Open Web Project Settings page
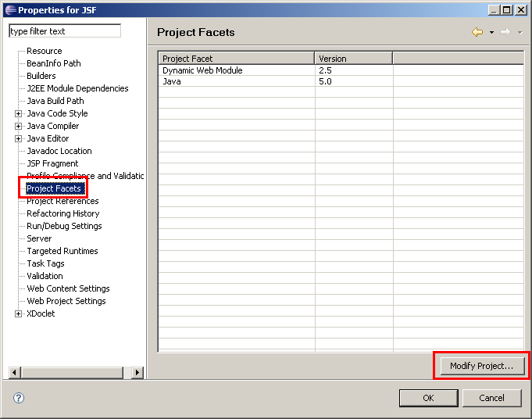Image resolution: width=532 pixels, height=419 pixels. 66,301
